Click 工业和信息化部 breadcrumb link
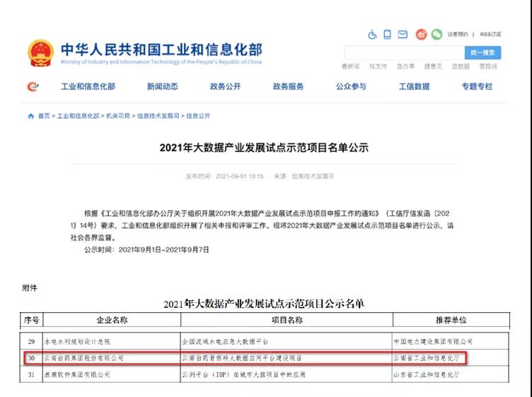Viewport: 532px width, 397px height. tap(78, 116)
